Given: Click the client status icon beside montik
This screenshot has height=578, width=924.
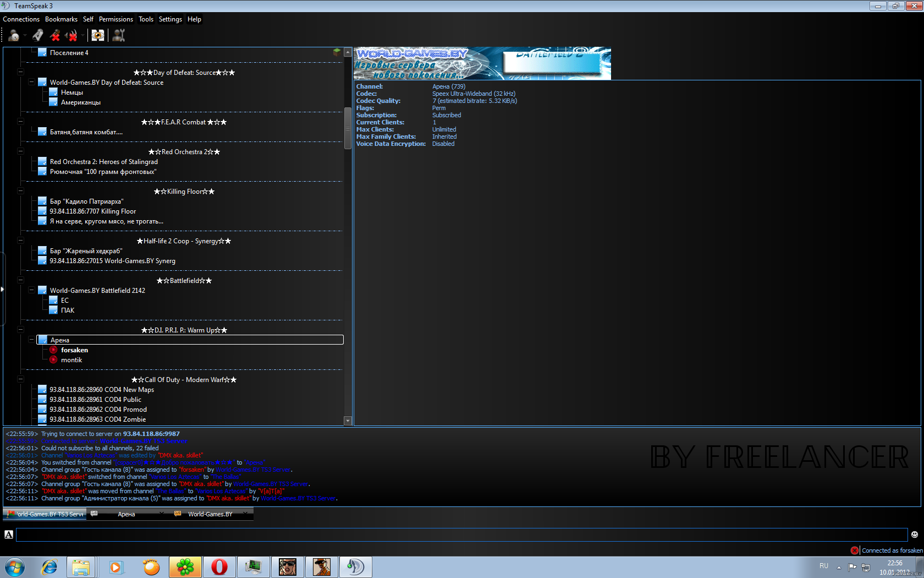Looking at the screenshot, I should [53, 359].
